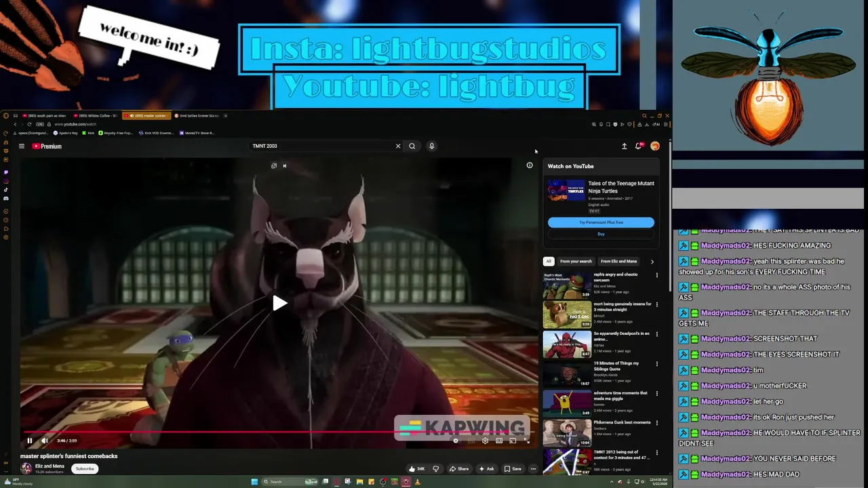This screenshot has width=868, height=488.
Task: Open browser AI assistant toolbar icon
Action: click(655, 124)
